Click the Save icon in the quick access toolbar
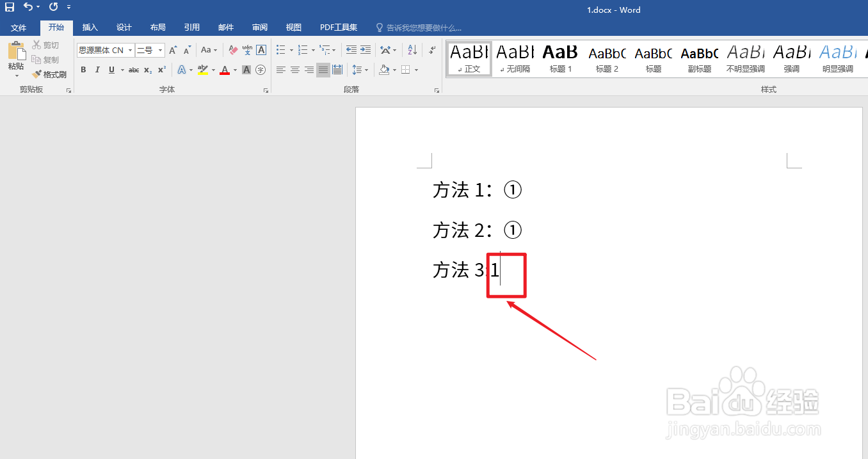The image size is (868, 459). pyautogui.click(x=10, y=7)
